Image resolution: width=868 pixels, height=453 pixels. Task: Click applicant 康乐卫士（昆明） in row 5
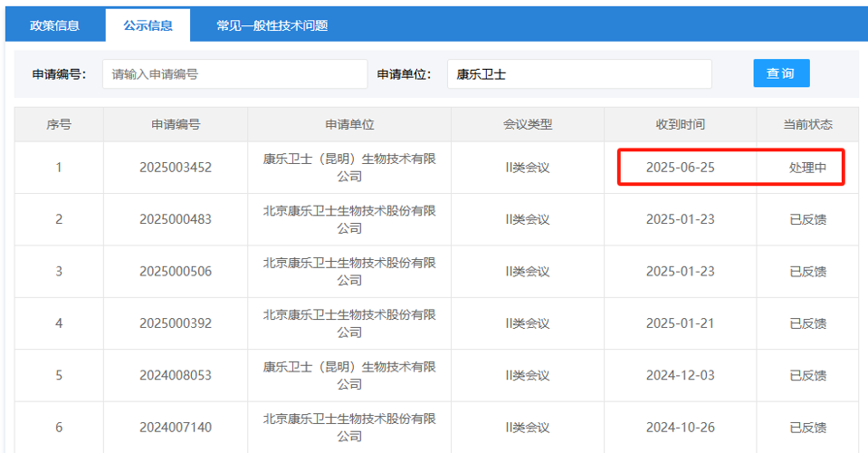(349, 375)
